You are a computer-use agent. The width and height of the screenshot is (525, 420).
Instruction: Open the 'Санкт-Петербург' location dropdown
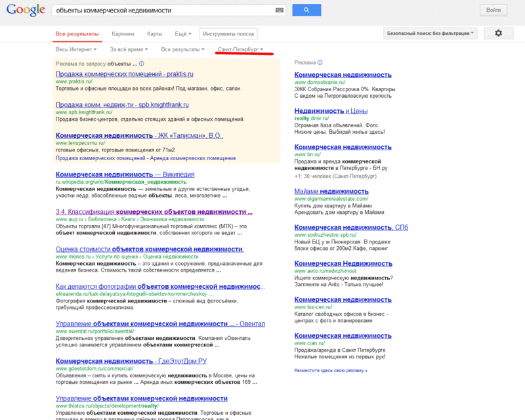(240, 49)
